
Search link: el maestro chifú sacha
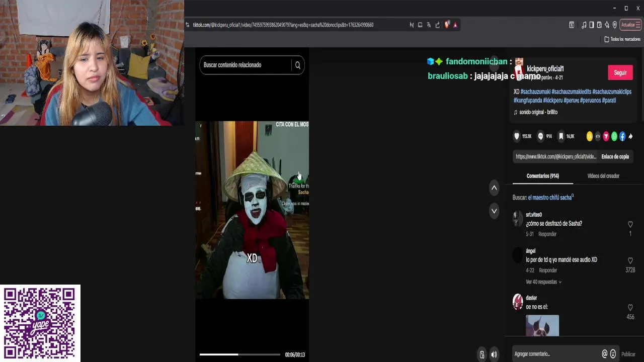pos(550,198)
